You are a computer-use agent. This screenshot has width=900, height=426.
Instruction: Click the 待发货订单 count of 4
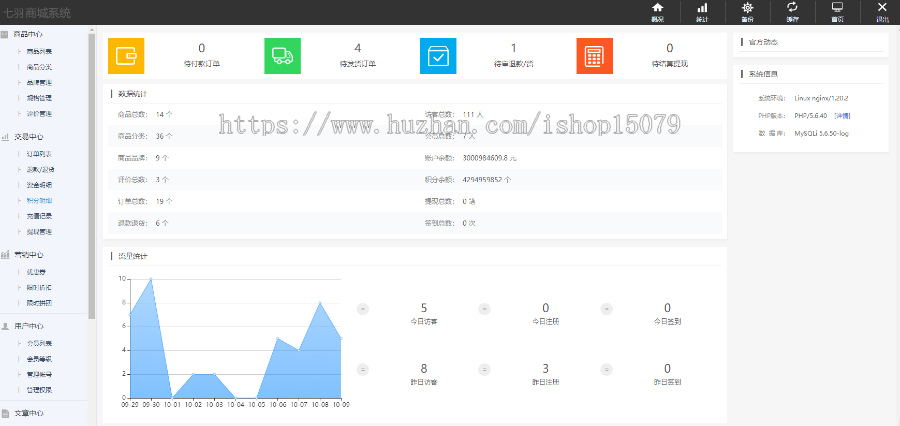pos(358,48)
